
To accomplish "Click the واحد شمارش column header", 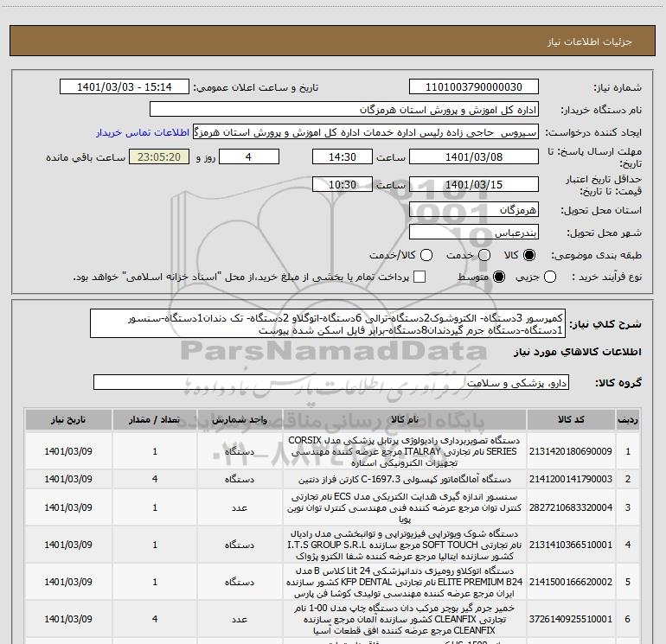I will 240,420.
